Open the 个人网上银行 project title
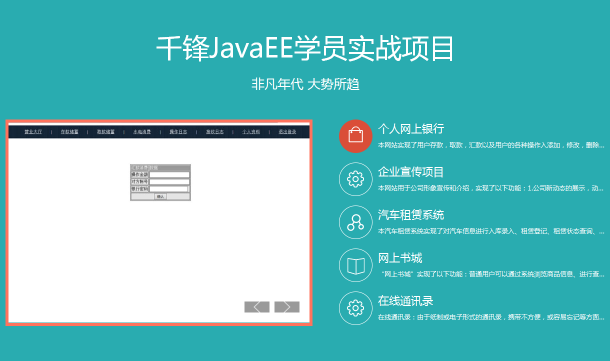 click(411, 129)
